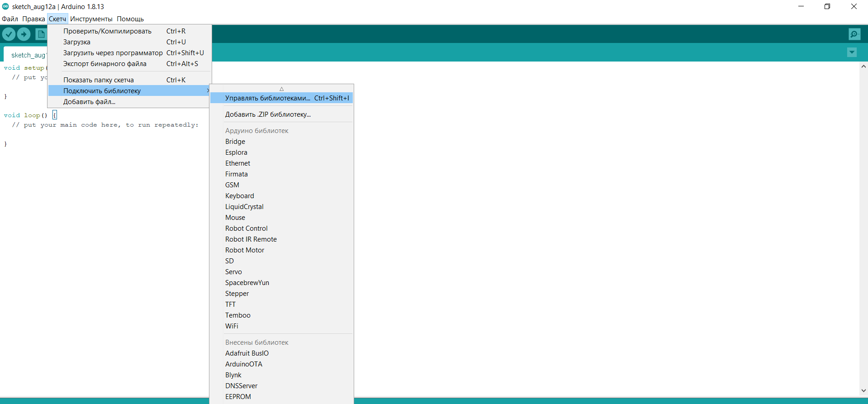The image size is (868, 404).
Task: Click the editor scrollbar up arrow
Action: point(863,67)
